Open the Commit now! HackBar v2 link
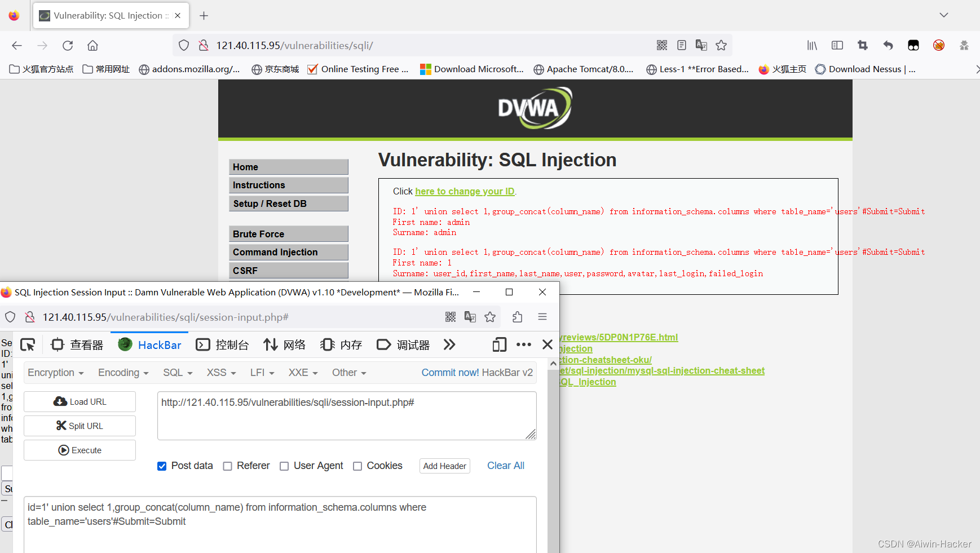Viewport: 980px width, 553px height. 477,373
